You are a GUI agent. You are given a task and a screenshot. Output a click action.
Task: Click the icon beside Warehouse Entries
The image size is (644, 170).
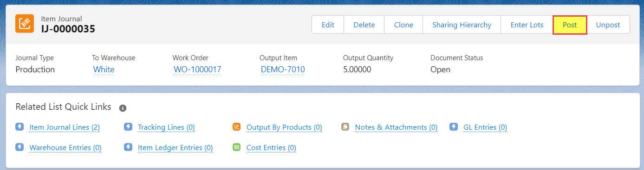(20, 147)
